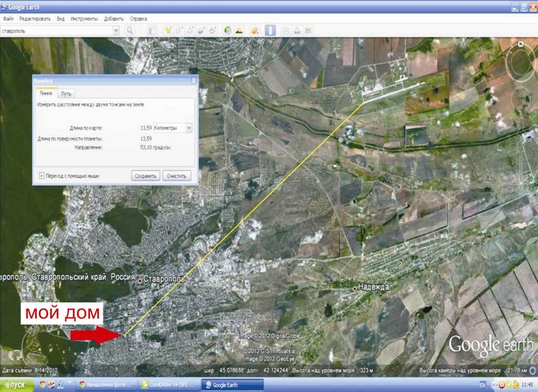Select the add path tool

pyautogui.click(x=190, y=30)
